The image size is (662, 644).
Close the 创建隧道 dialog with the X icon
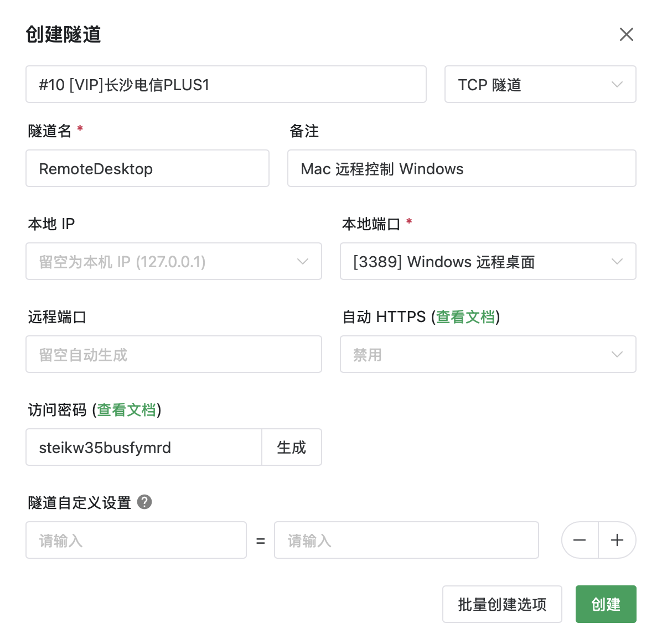coord(626,34)
